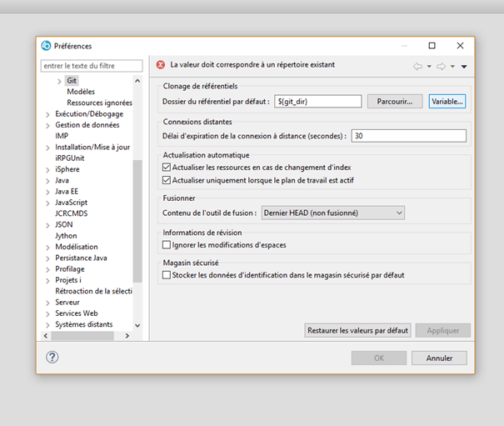Select IMP in preferences tree
Screen dimensions: 504x426
(x=62, y=136)
